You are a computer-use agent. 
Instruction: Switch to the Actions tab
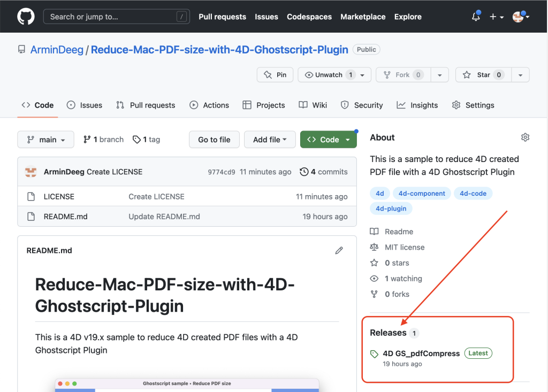tap(209, 105)
